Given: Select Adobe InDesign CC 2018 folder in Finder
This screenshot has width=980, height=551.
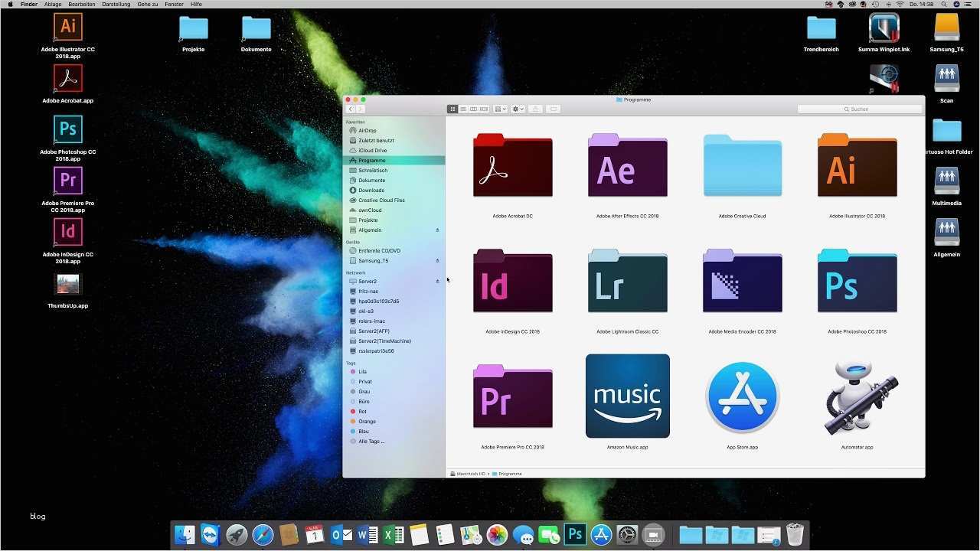Looking at the screenshot, I should 513,282.
